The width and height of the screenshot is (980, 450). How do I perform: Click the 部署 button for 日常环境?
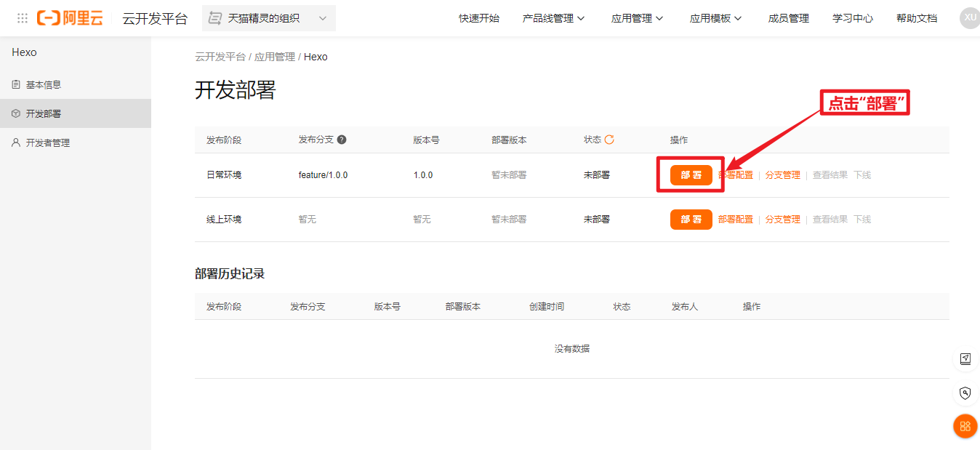coord(691,175)
